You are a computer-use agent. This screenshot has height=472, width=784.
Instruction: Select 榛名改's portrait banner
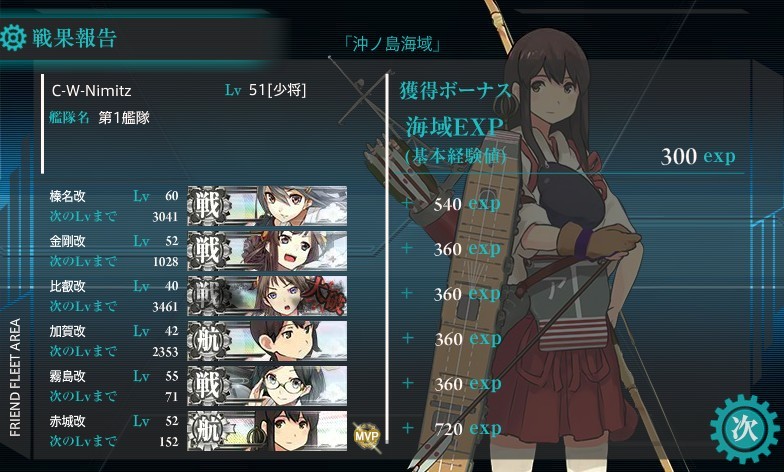pos(267,206)
